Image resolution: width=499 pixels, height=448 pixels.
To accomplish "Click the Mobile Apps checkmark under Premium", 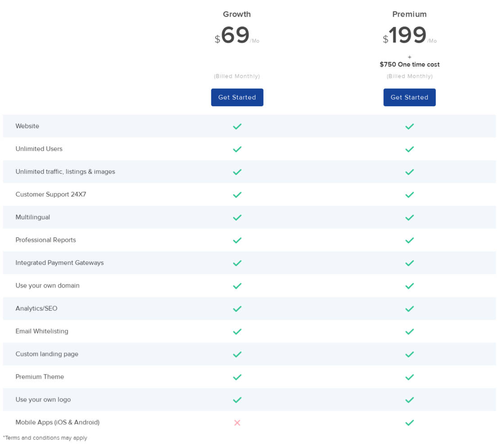I will click(409, 422).
